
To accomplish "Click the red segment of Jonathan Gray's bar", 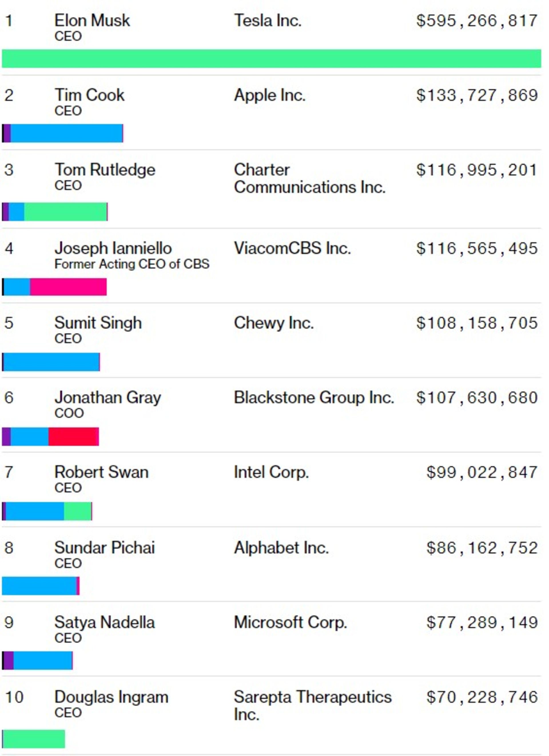I will [x=73, y=437].
